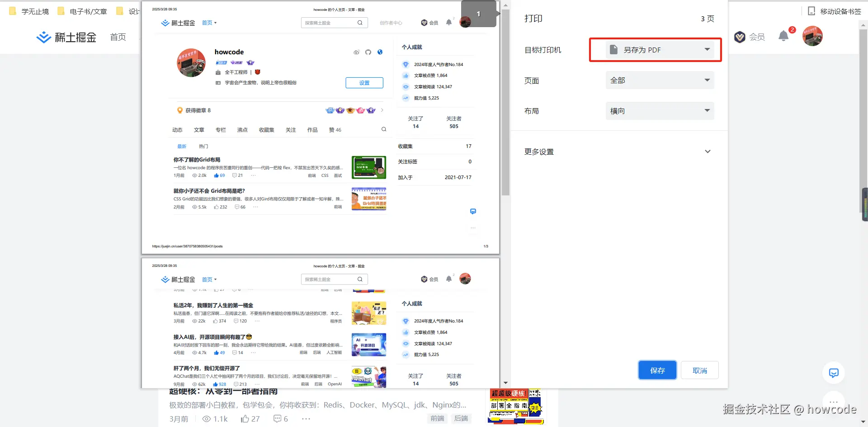868x427 pixels.
Task: Change 布局 layout from 横向 dropdown
Action: 660,111
